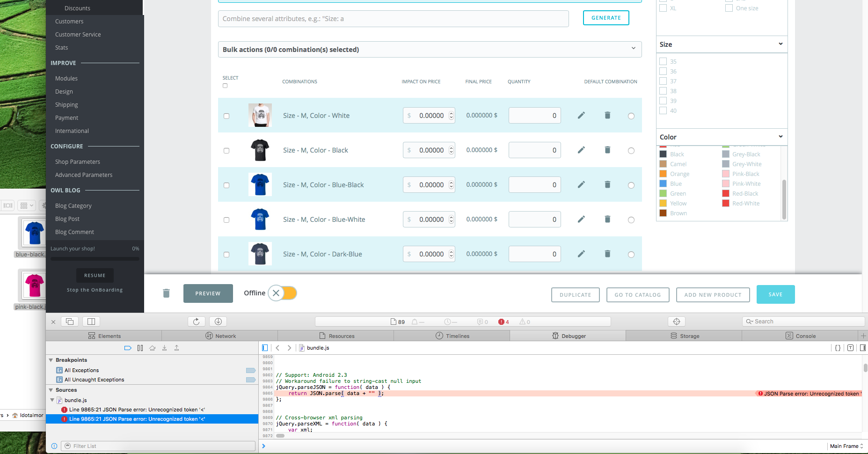This screenshot has width=868, height=454.
Task: Pause script execution in the debugger
Action: pos(140,348)
